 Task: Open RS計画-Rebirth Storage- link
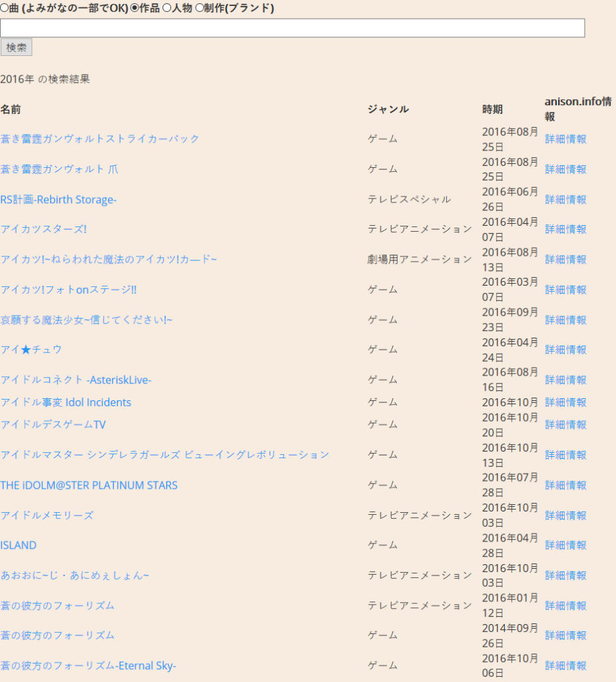[59, 199]
